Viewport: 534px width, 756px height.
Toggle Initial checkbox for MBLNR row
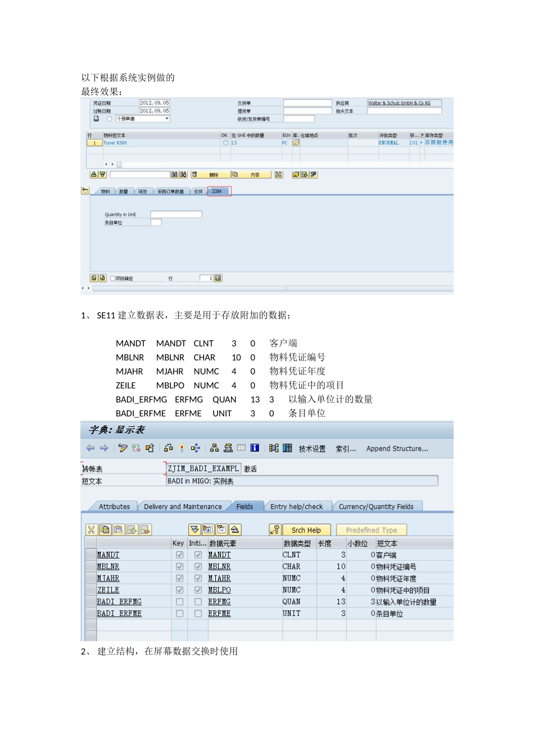pos(198,566)
